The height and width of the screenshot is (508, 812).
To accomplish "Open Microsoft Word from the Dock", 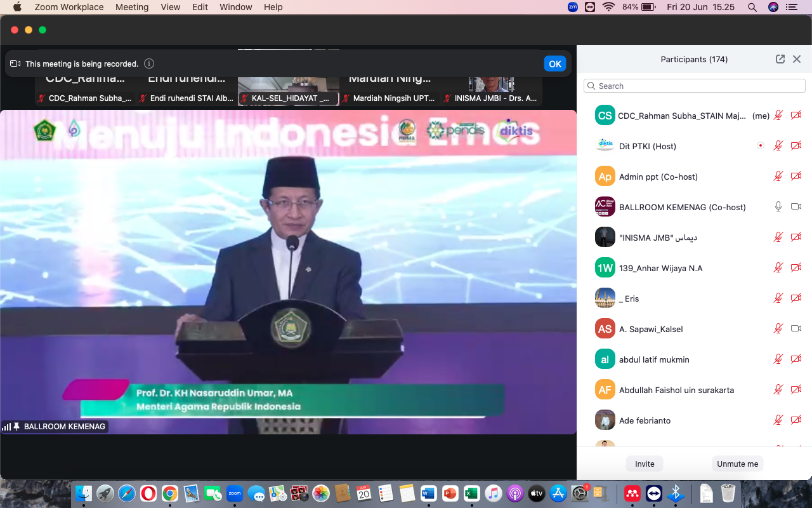I will (x=429, y=493).
